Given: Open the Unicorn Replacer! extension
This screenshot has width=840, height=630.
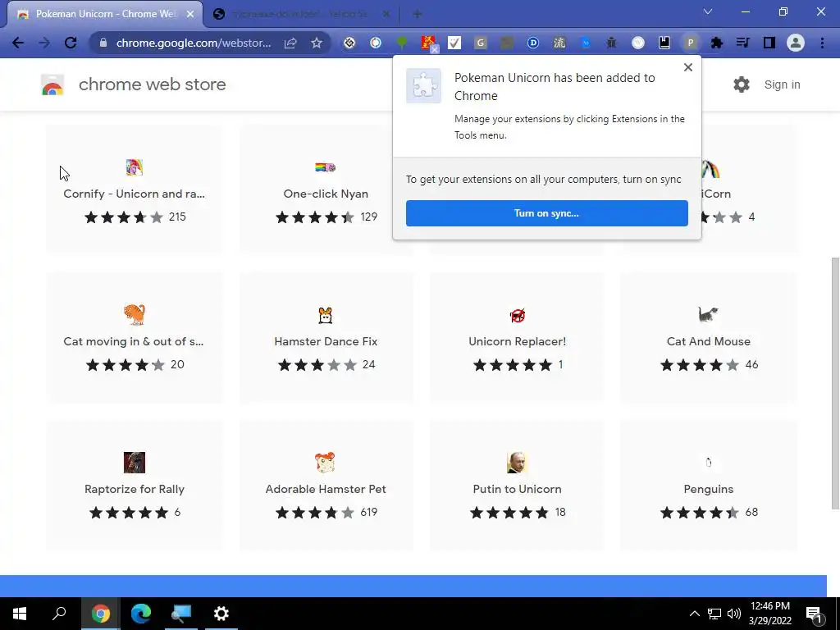Looking at the screenshot, I should (517, 336).
